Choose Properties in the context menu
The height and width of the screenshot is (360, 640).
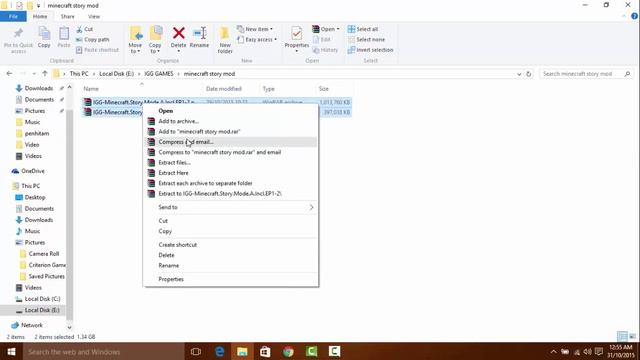pyautogui.click(x=231, y=279)
